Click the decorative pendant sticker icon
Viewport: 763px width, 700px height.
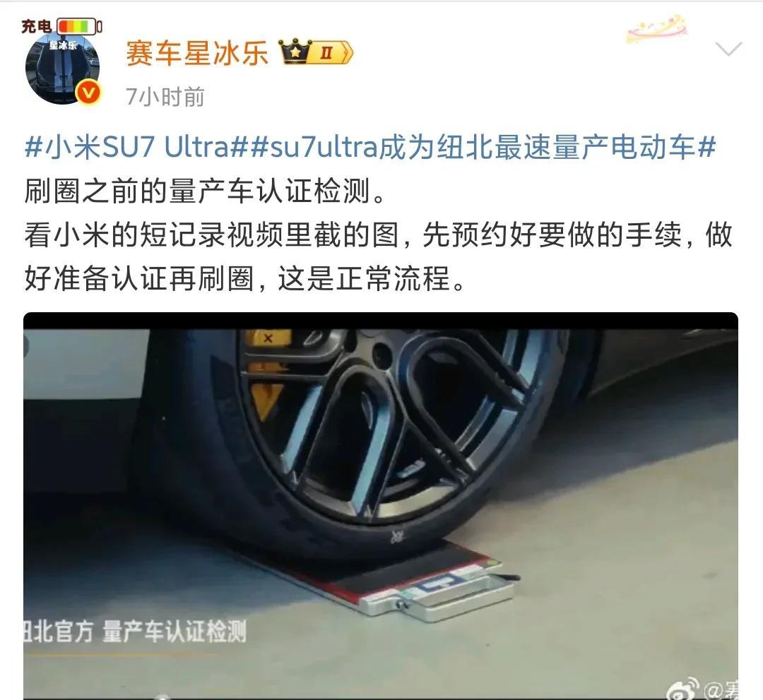pos(656,29)
